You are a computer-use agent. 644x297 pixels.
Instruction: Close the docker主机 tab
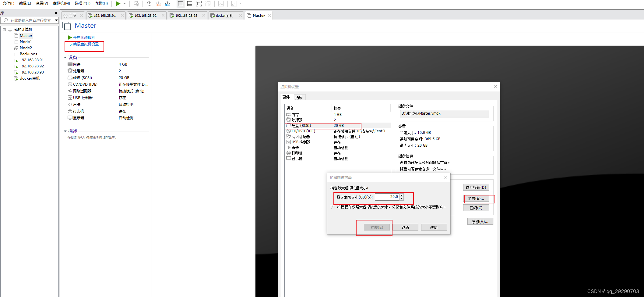[241, 16]
